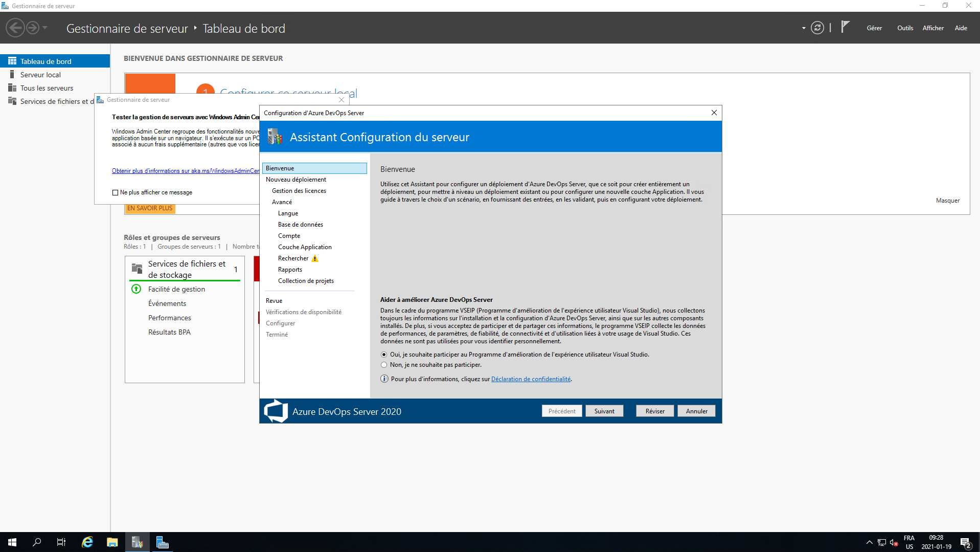Open the Déclaration de confidentialité link

531,379
